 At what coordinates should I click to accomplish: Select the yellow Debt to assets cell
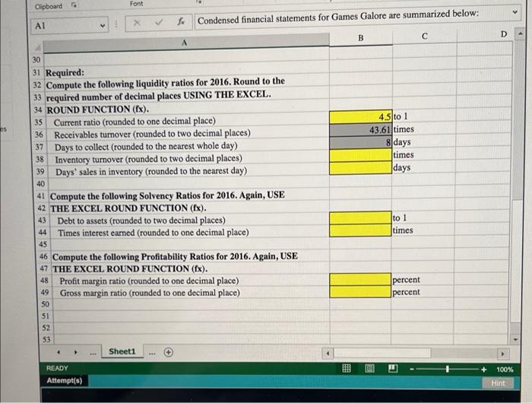[360, 217]
